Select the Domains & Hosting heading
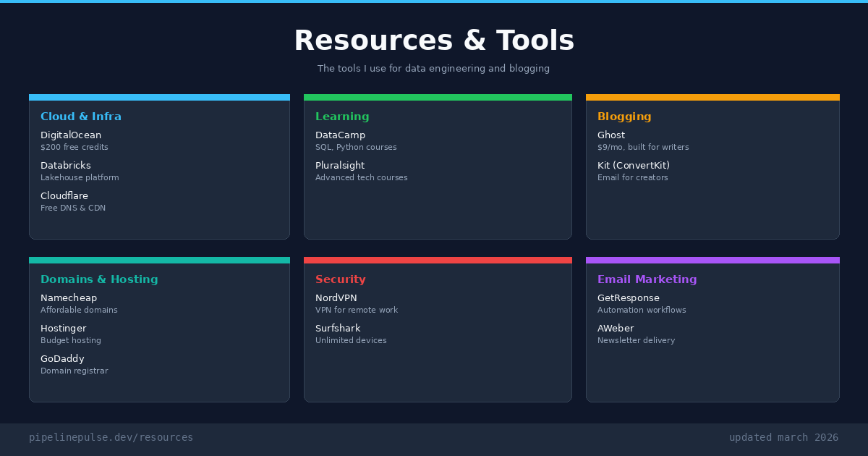The image size is (868, 456). (99, 279)
